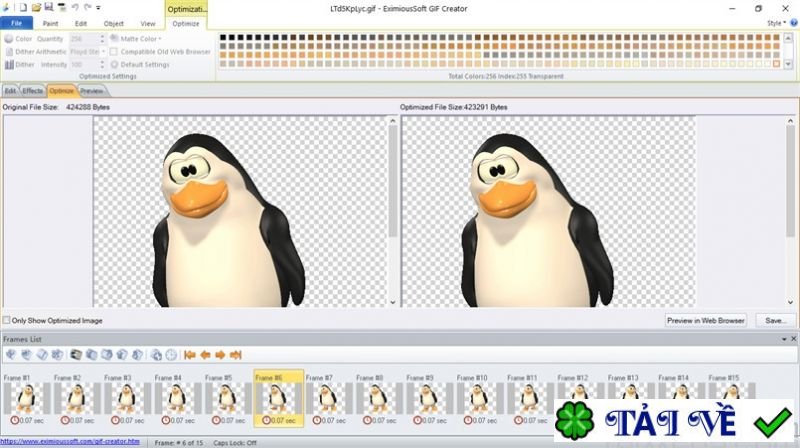The image size is (800, 448).
Task: Click the 'Frame: # 6 of 15' status text
Action: 180,442
